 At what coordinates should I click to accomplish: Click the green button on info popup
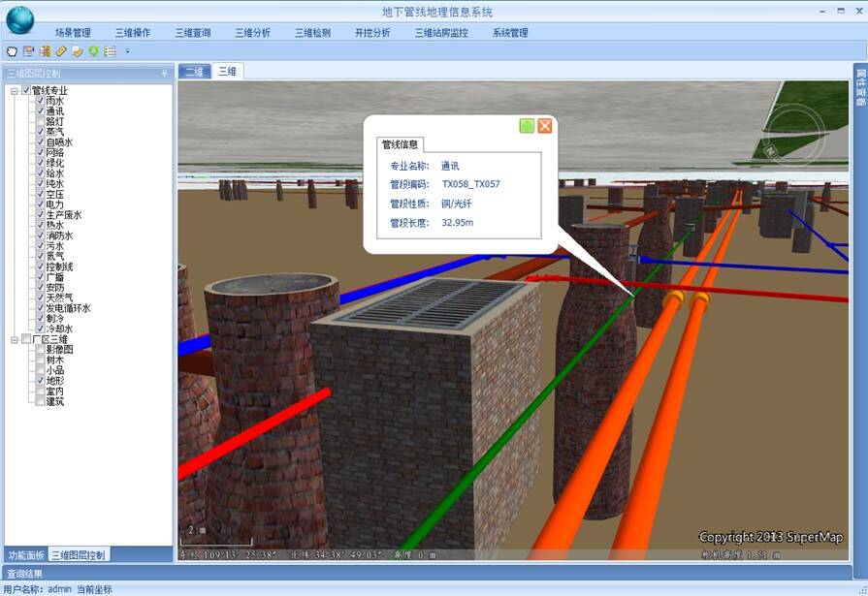coord(527,126)
